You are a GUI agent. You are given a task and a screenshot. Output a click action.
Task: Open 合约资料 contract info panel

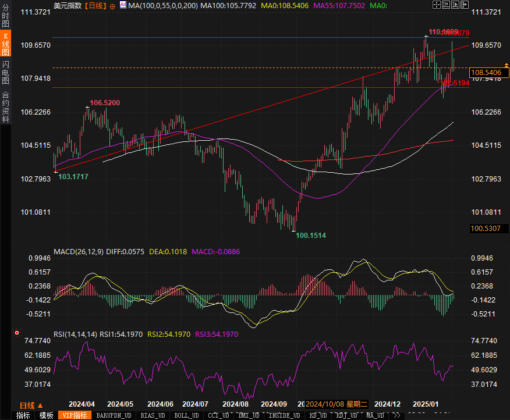pyautogui.click(x=5, y=107)
